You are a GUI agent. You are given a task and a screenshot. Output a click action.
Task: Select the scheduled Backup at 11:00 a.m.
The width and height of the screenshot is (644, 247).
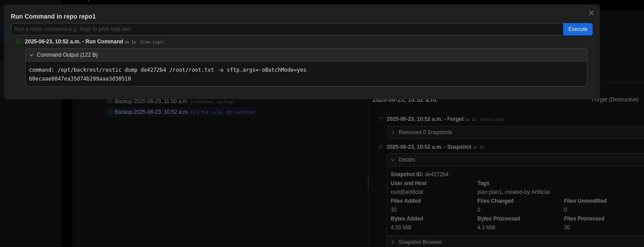pos(152,101)
